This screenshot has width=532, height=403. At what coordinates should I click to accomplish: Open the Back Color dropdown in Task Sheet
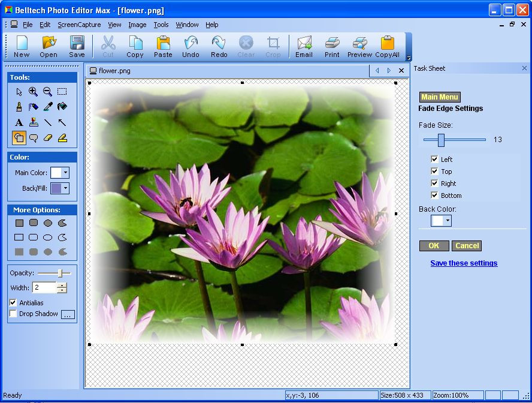448,221
